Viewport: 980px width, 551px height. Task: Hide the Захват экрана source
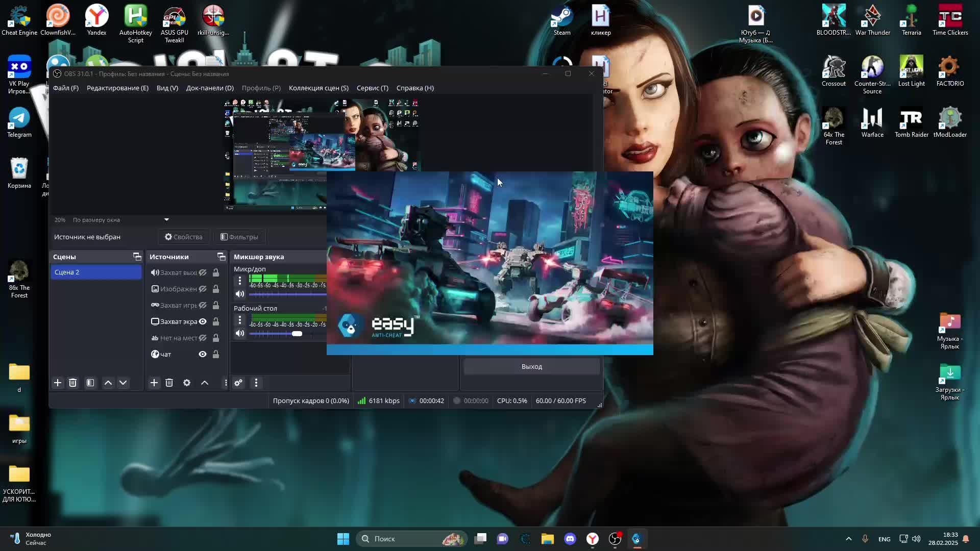pyautogui.click(x=203, y=321)
